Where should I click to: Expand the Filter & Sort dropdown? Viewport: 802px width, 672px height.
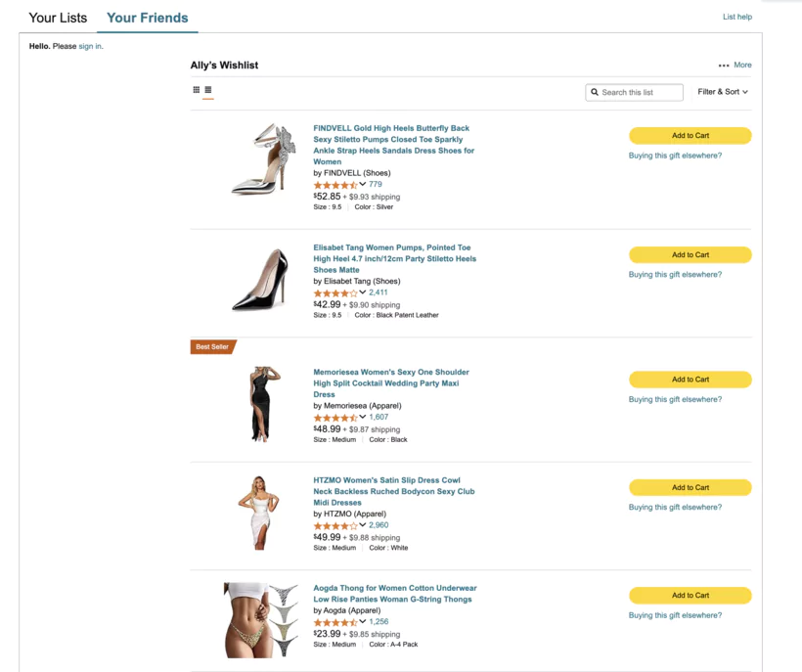[723, 92]
